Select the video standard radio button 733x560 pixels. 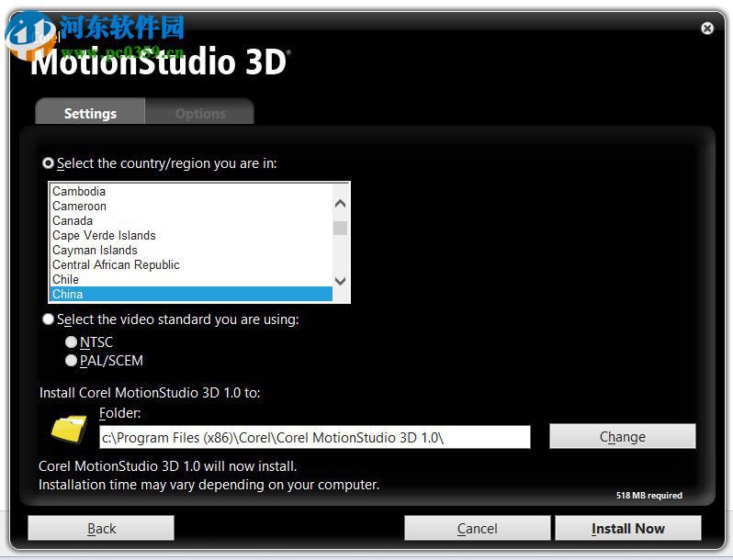pos(48,319)
